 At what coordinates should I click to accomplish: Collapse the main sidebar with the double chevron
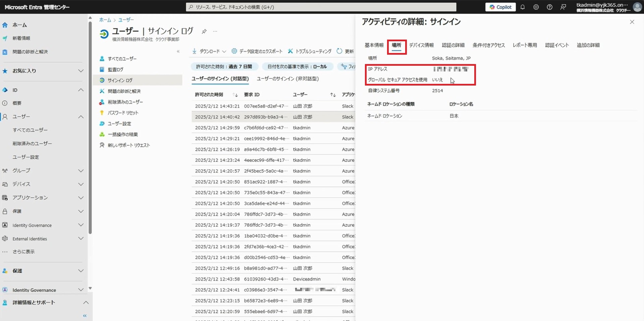pyautogui.click(x=85, y=316)
